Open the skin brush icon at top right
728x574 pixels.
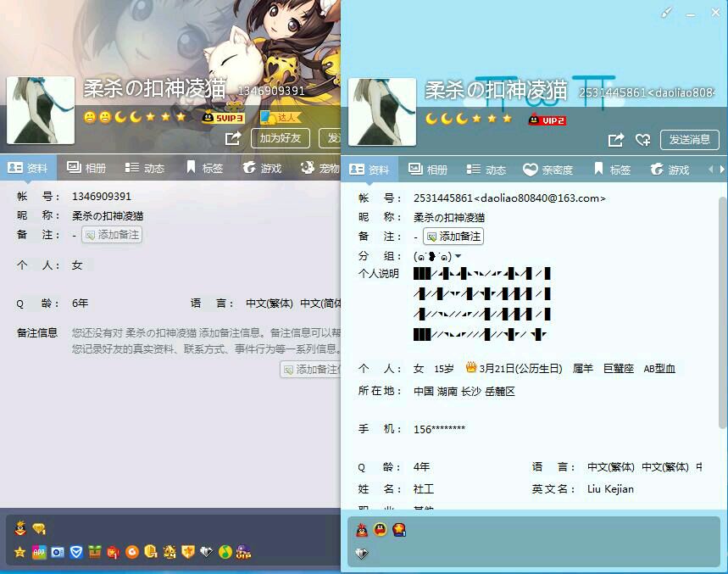click(x=666, y=14)
